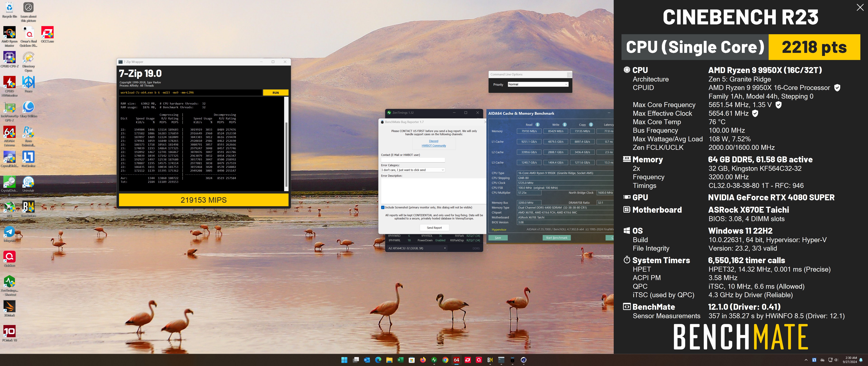
Task: Open Windows Start menu
Action: tap(344, 360)
